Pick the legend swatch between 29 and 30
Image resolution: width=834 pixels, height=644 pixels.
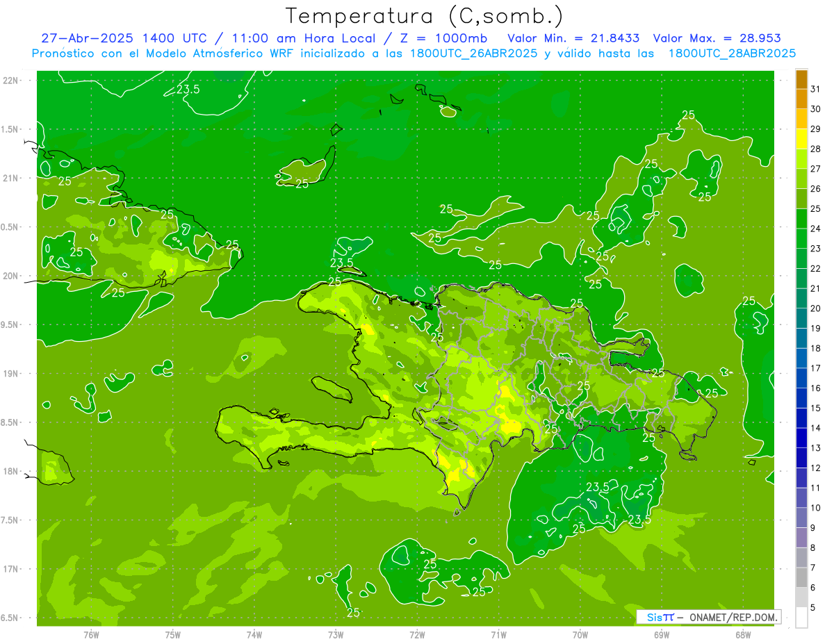801,119
